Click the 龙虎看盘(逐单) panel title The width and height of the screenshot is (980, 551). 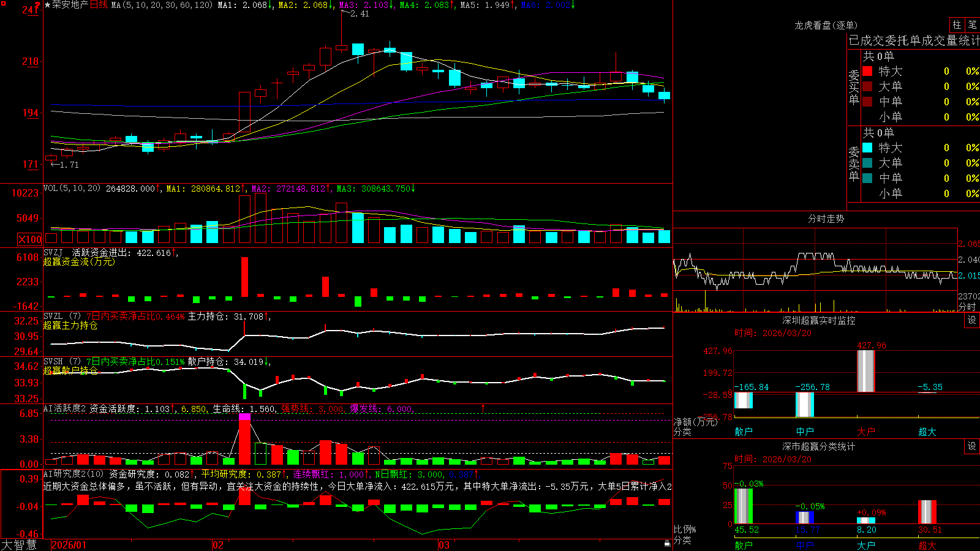pos(826,25)
